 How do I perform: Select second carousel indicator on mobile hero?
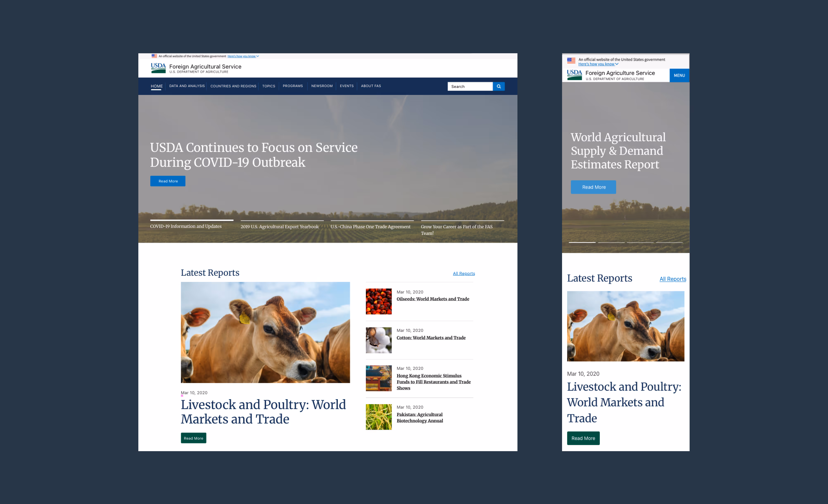click(x=611, y=242)
